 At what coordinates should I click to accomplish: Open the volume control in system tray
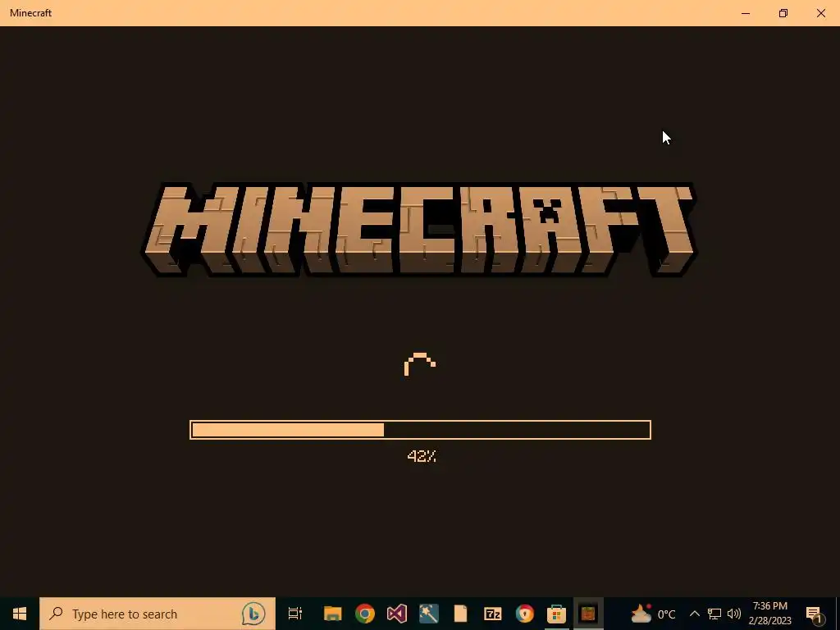[x=734, y=614]
